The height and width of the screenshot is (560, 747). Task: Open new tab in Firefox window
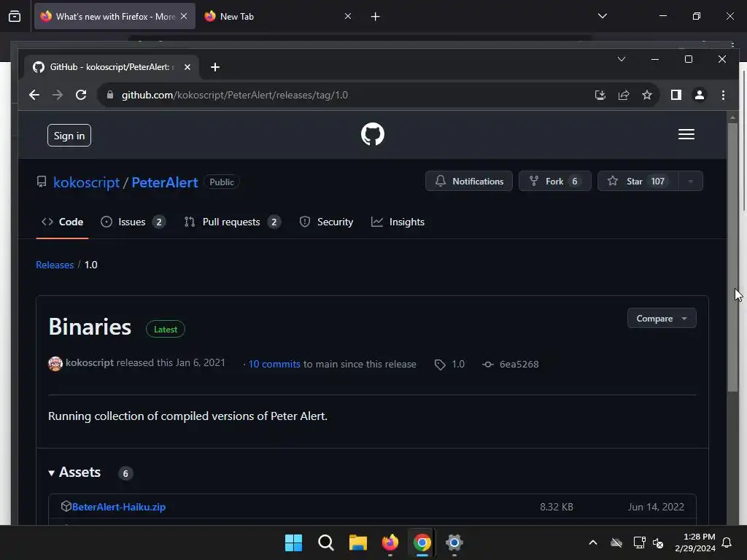coord(376,17)
